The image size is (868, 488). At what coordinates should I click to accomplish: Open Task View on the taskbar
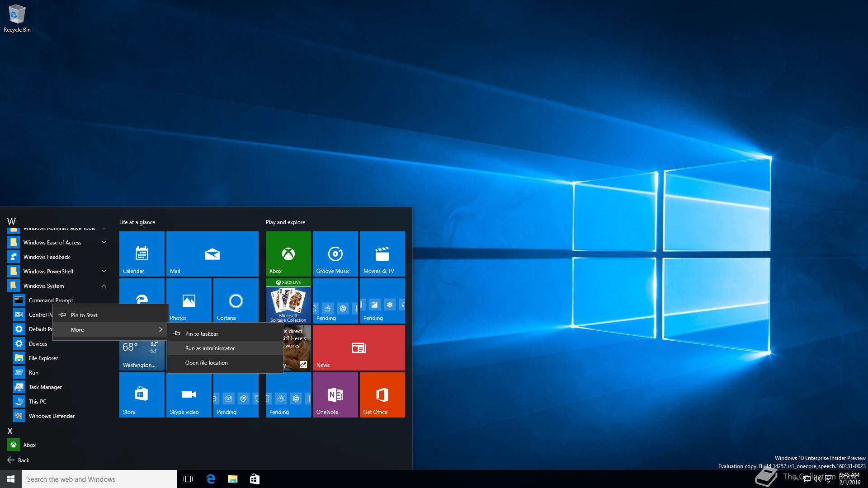pyautogui.click(x=188, y=479)
